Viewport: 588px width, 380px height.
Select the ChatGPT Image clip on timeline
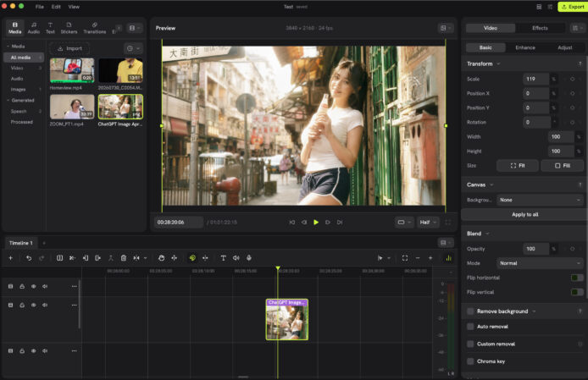point(287,320)
